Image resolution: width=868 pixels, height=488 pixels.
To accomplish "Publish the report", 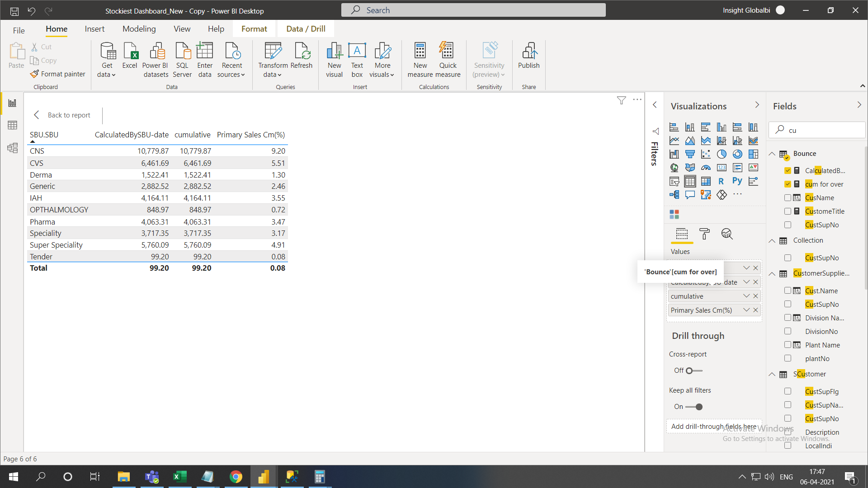I will (529, 56).
